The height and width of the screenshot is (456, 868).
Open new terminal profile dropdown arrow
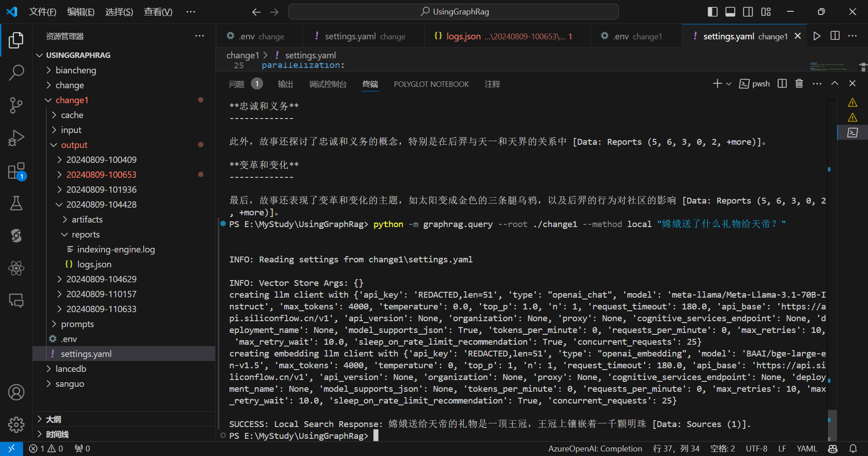[729, 84]
